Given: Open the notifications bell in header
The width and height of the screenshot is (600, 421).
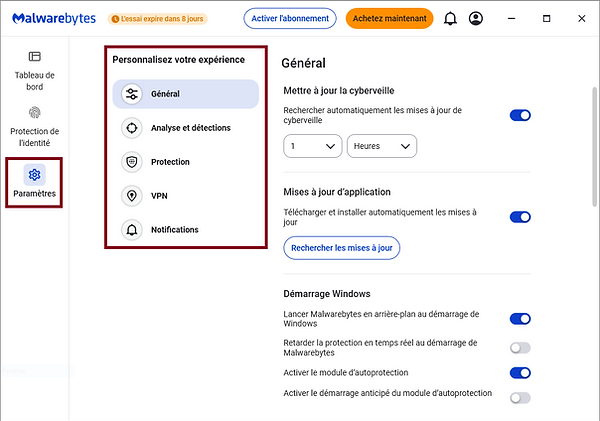Looking at the screenshot, I should pos(450,18).
